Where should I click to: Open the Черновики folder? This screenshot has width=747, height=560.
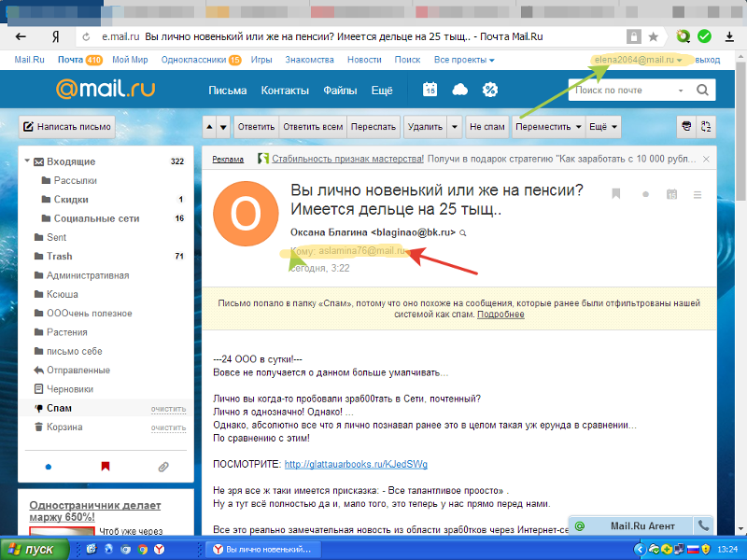[x=70, y=389]
